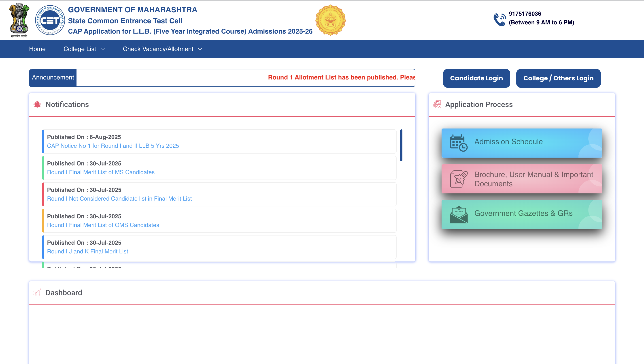Image resolution: width=644 pixels, height=364 pixels.
Task: Open the Check Vacancy/Allotment menu
Action: click(x=162, y=49)
